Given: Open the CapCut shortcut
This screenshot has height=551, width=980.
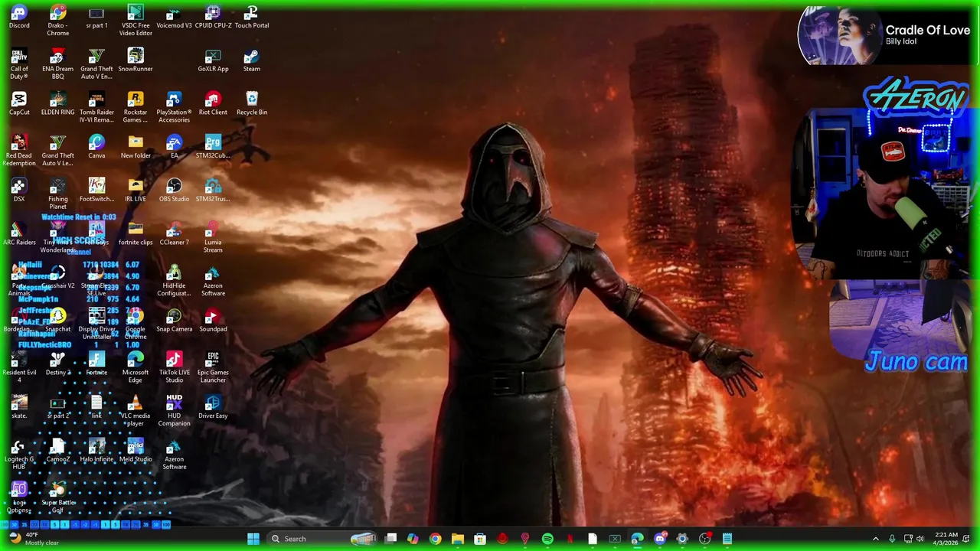Looking at the screenshot, I should coord(19,104).
